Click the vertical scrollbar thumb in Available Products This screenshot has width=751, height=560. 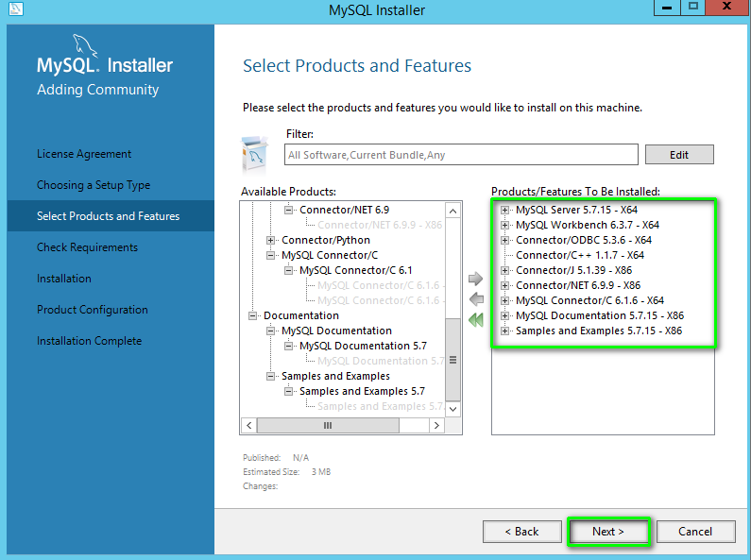(x=452, y=360)
